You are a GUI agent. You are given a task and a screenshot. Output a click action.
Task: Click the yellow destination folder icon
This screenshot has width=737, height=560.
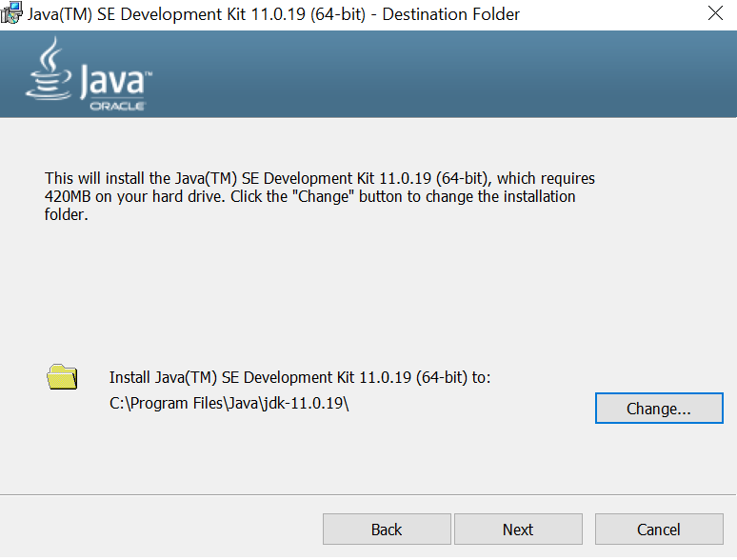click(62, 376)
